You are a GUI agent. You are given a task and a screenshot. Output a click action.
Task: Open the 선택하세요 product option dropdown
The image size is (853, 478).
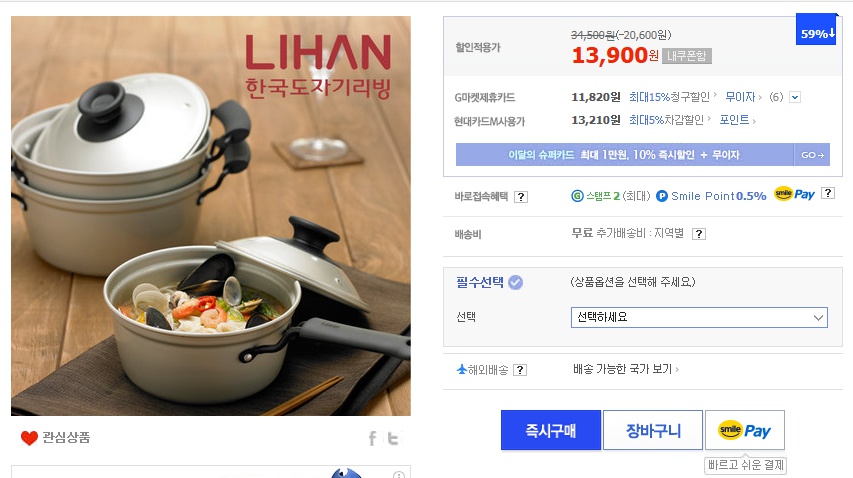tap(699, 317)
